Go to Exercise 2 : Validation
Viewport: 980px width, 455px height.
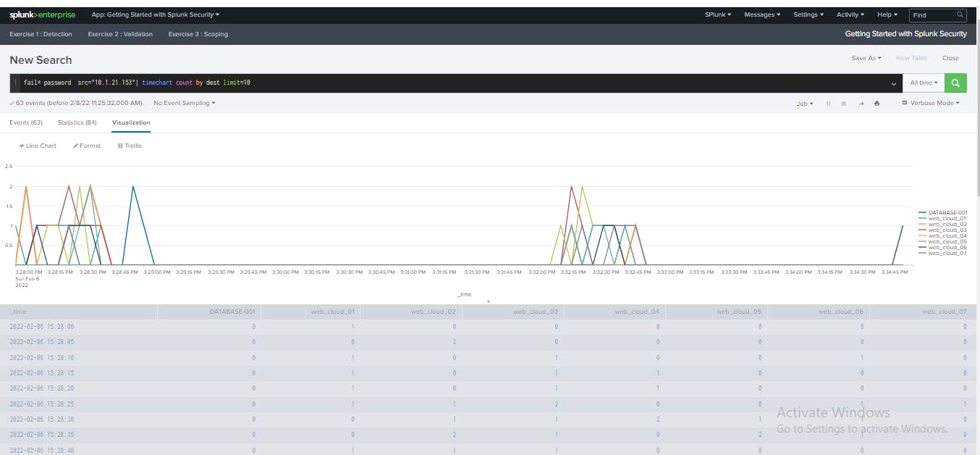tap(120, 34)
